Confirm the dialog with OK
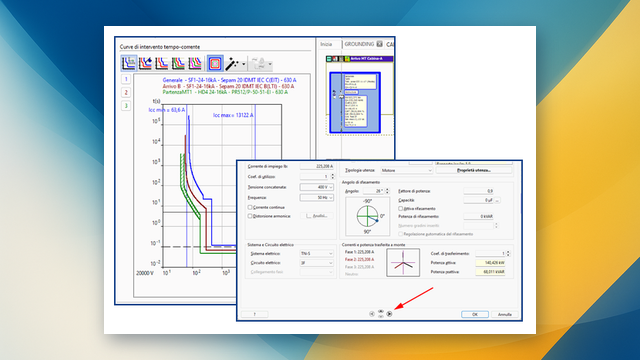The height and width of the screenshot is (360, 640). 475,314
